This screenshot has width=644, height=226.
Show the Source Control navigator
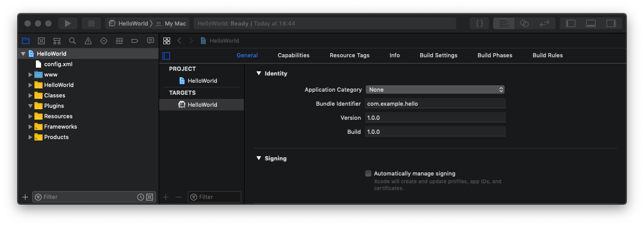(x=41, y=41)
